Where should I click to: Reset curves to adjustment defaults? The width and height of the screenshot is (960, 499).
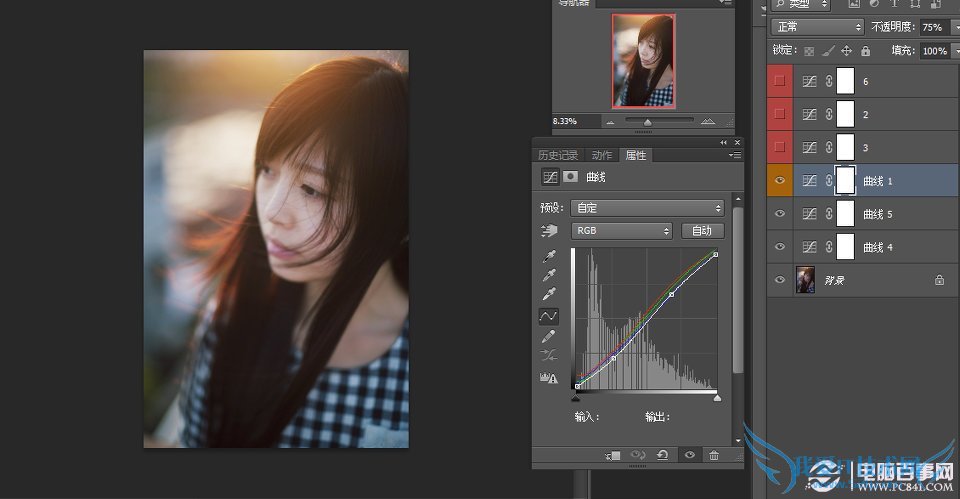tap(662, 455)
